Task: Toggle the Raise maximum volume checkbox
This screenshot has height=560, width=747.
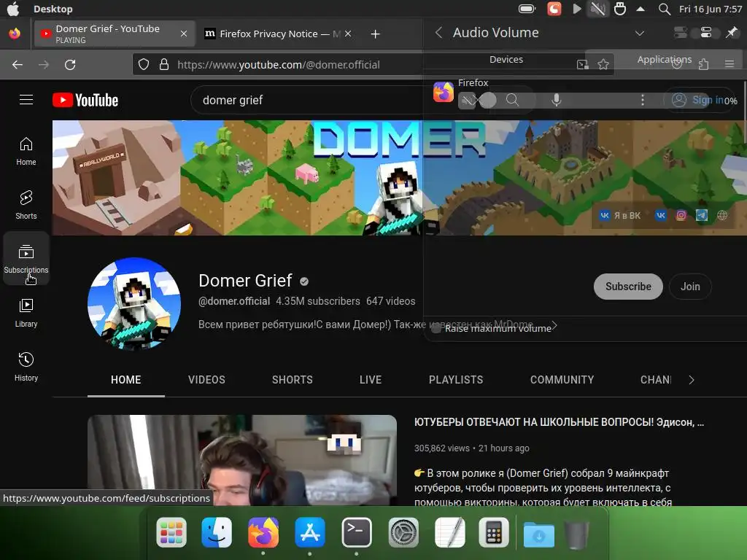Action: point(436,329)
